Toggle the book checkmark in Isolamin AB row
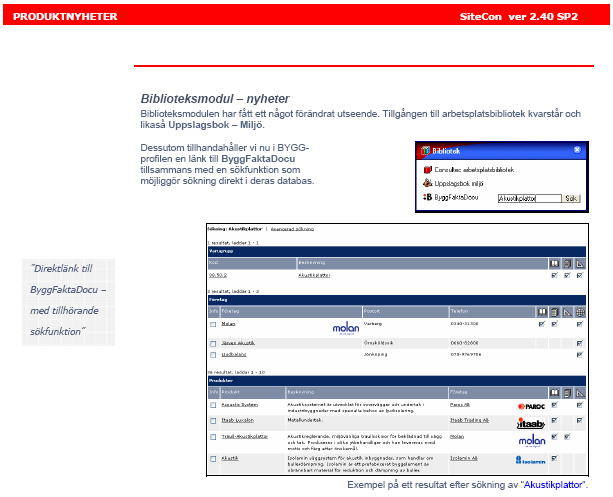This screenshot has height=497, width=613. click(554, 458)
